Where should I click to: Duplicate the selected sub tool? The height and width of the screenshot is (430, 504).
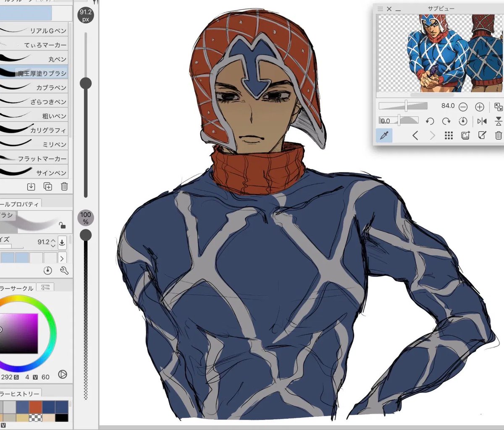pyautogui.click(x=47, y=187)
